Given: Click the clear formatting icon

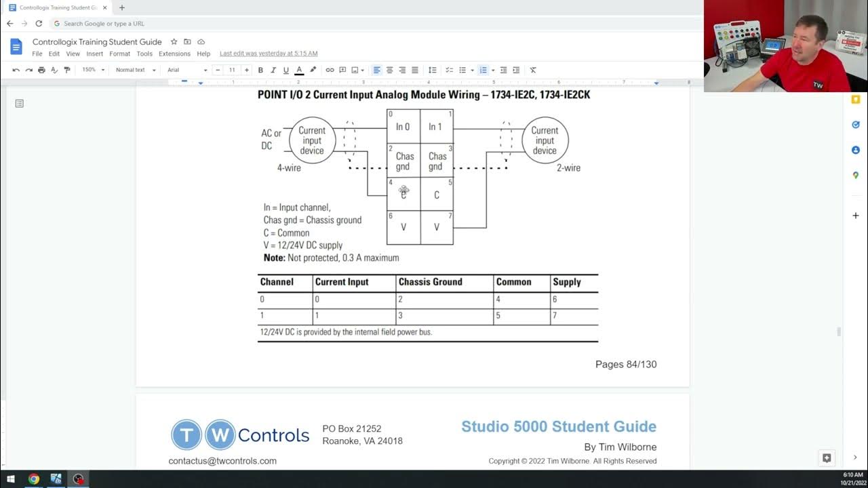Looking at the screenshot, I should coord(533,70).
